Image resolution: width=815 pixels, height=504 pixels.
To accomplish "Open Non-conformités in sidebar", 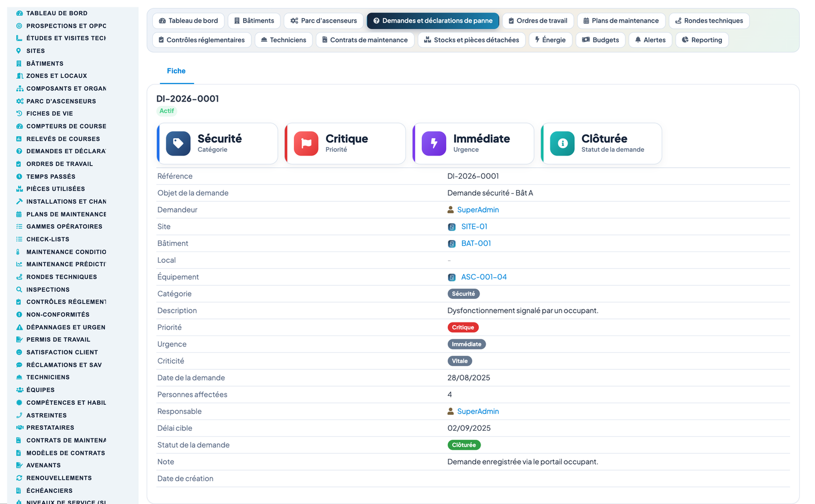I will [58, 315].
